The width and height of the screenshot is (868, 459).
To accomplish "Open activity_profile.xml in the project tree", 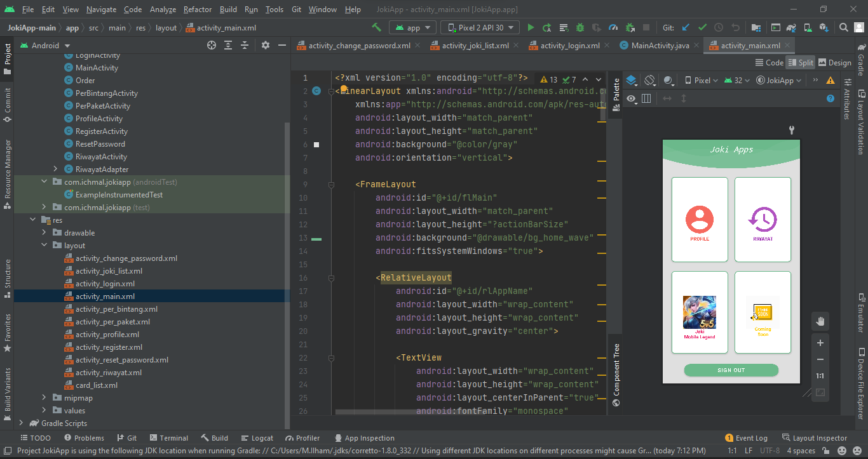I will [x=107, y=335].
